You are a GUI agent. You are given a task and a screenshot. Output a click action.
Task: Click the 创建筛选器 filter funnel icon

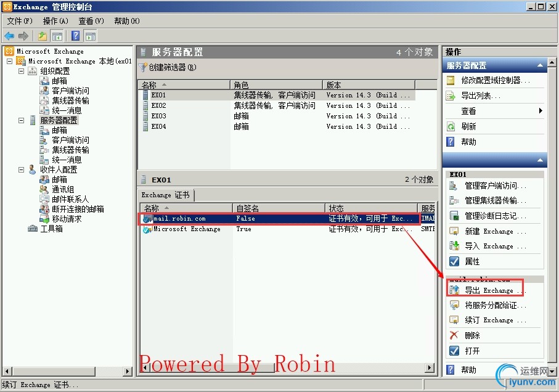143,67
